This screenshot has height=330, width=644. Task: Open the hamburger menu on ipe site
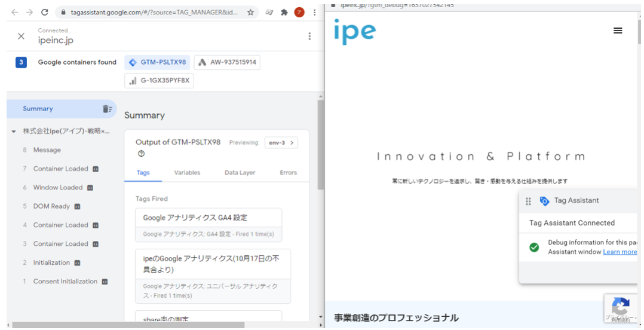point(618,30)
